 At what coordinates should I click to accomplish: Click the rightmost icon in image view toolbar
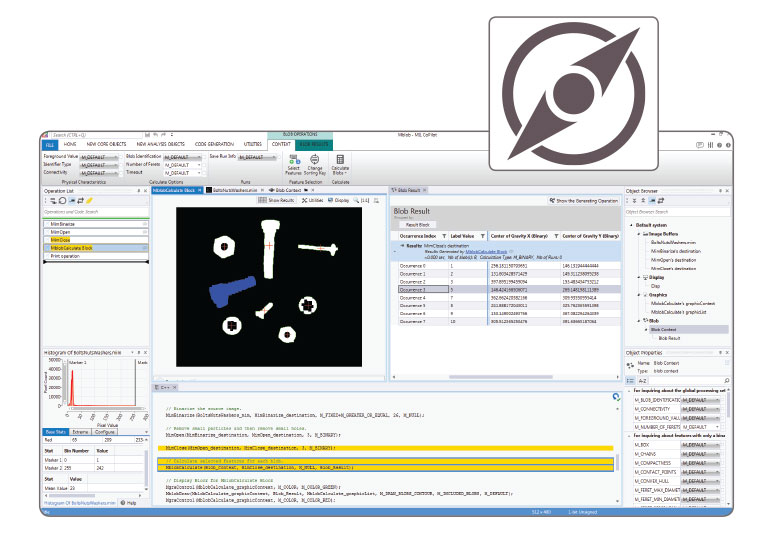point(376,201)
